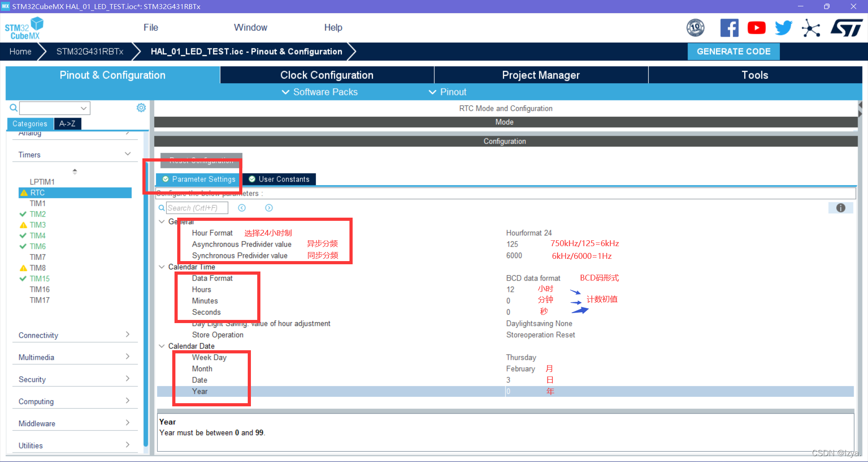Click the parameter Search (Ctrl+F) field
The width and height of the screenshot is (868, 462).
[197, 208]
